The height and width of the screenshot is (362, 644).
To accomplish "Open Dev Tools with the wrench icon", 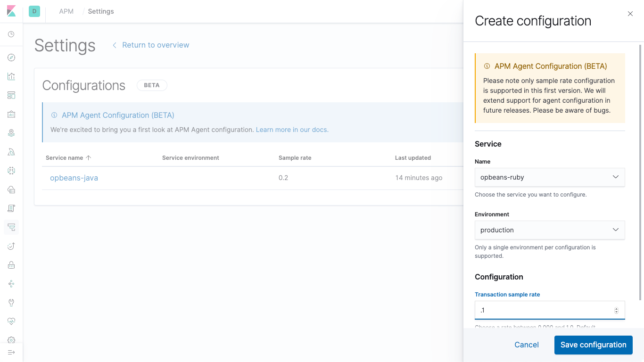I will [x=11, y=302].
